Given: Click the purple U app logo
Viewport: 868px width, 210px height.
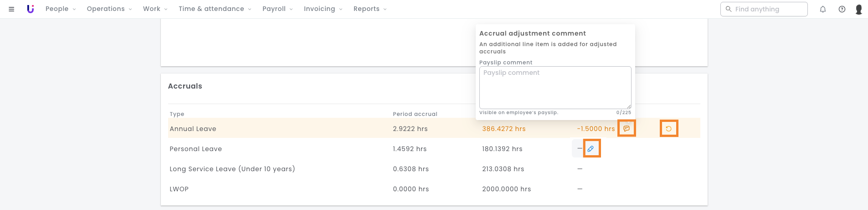Looking at the screenshot, I should coord(31,9).
